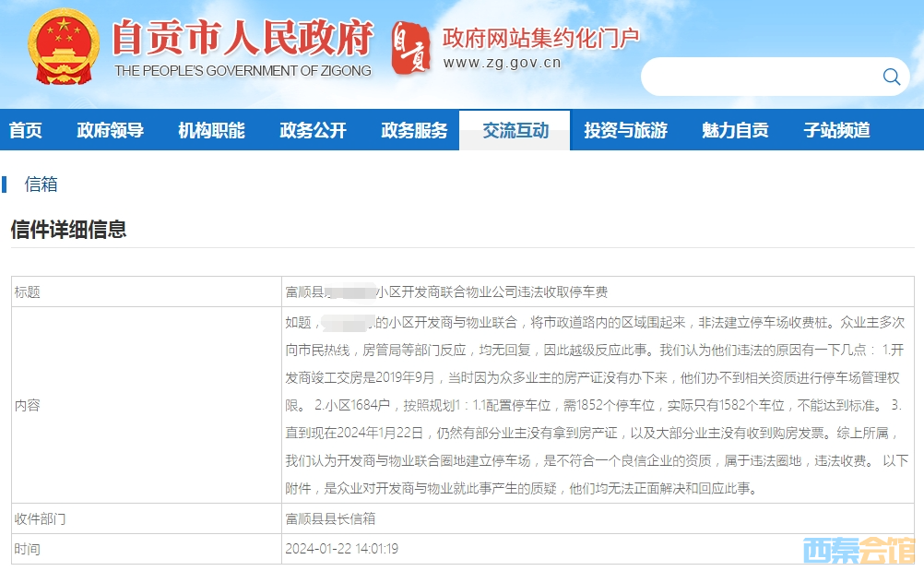
Task: Click the www.zg.gov.cn web address
Action: [502, 64]
